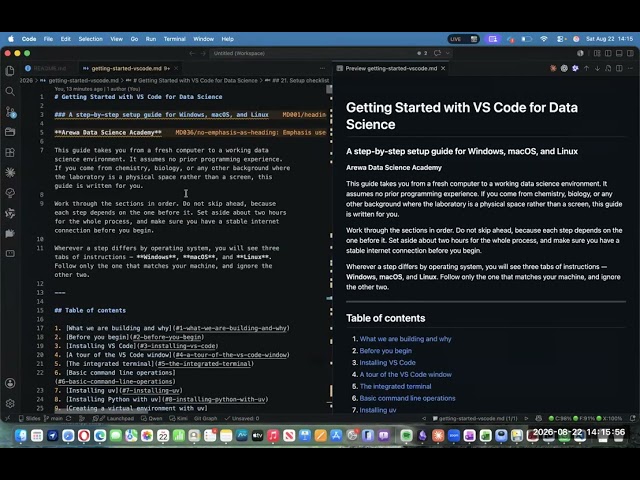The image size is (640, 480).
Task: Click the navigate back arrow in title bar
Action: click(192, 53)
